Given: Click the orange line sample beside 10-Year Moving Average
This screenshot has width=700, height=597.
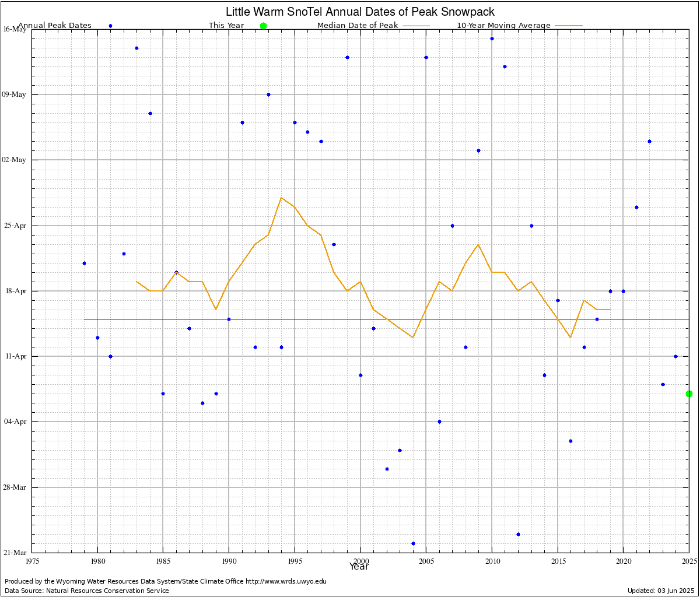Looking at the screenshot, I should pos(569,26).
